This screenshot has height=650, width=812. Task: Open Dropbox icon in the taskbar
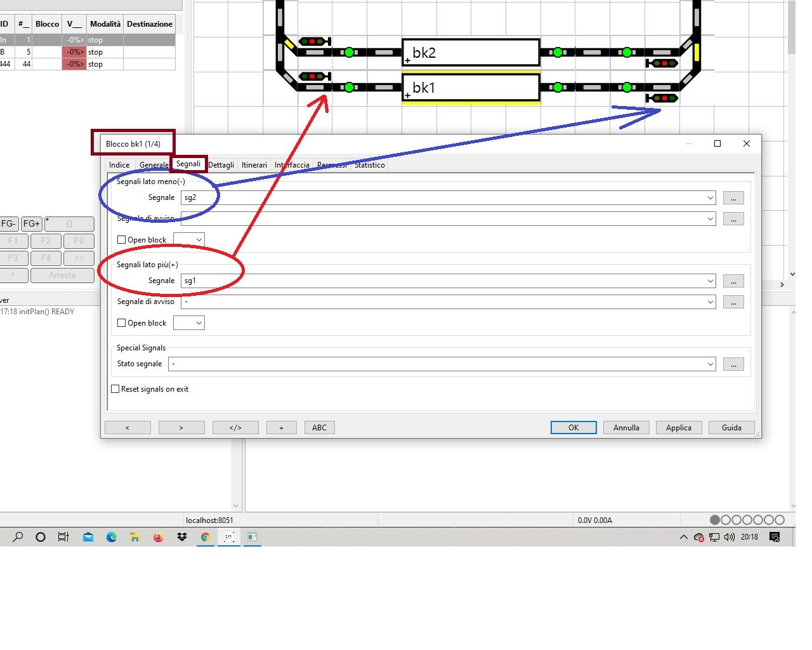click(182, 537)
